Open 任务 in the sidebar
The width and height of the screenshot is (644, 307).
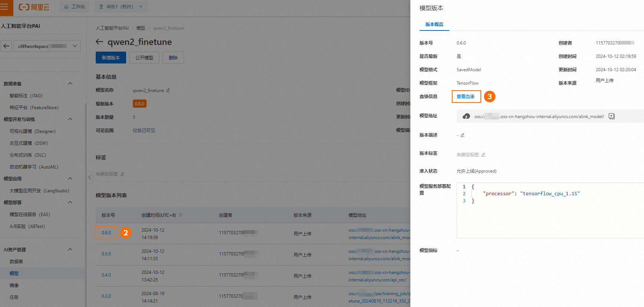[x=14, y=297]
